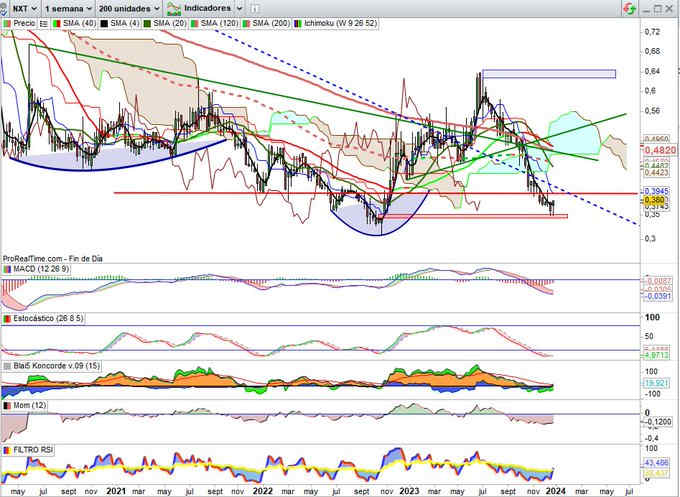The width and height of the screenshot is (680, 497).
Task: Click the yellow 0,380 current price label
Action: tap(654, 200)
